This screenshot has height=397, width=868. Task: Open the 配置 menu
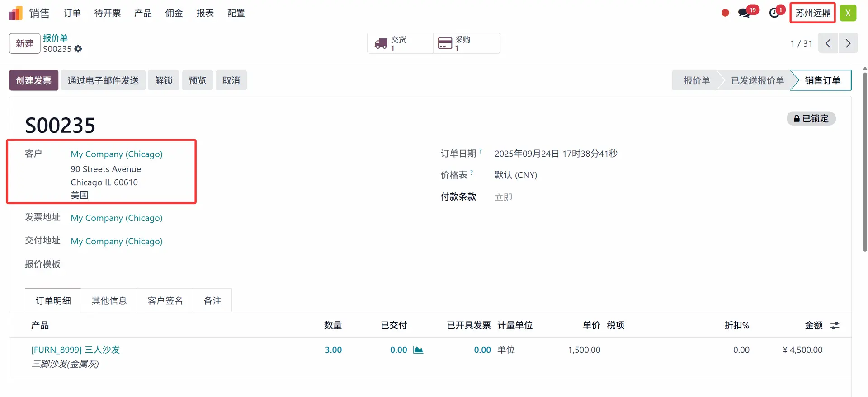236,13
